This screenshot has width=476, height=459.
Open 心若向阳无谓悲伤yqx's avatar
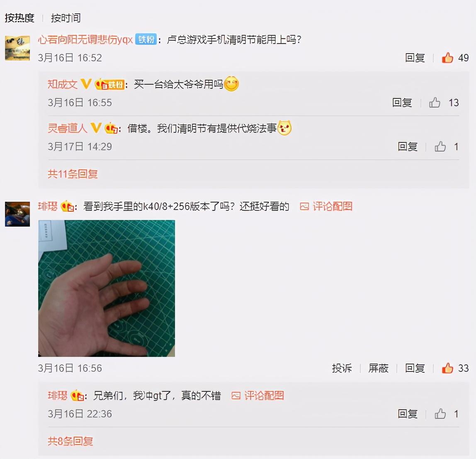coord(17,48)
